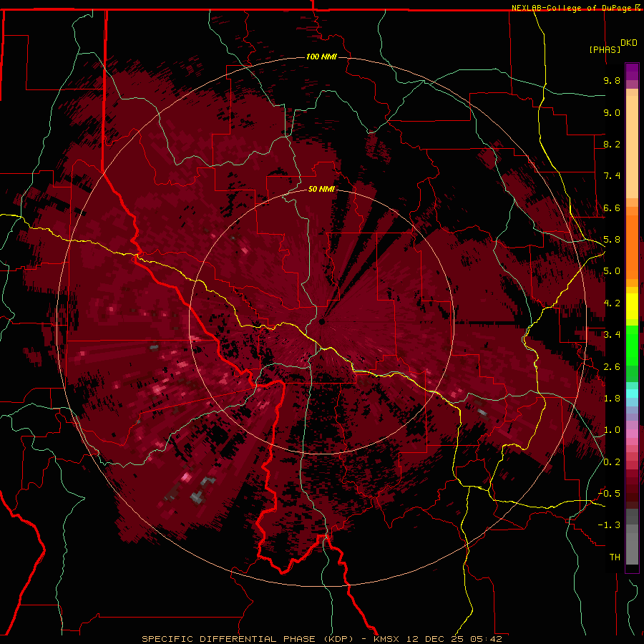
Task: Click the 9.0 value on the color scale
Action: [612, 112]
